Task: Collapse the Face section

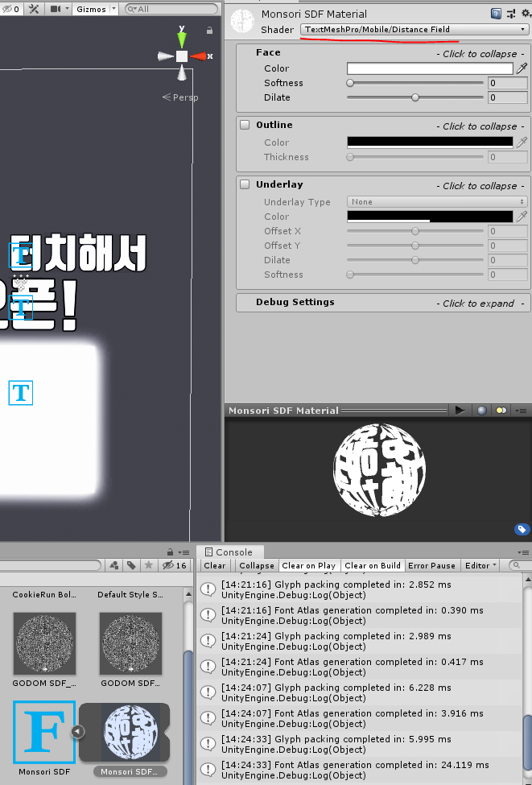Action: [x=383, y=53]
